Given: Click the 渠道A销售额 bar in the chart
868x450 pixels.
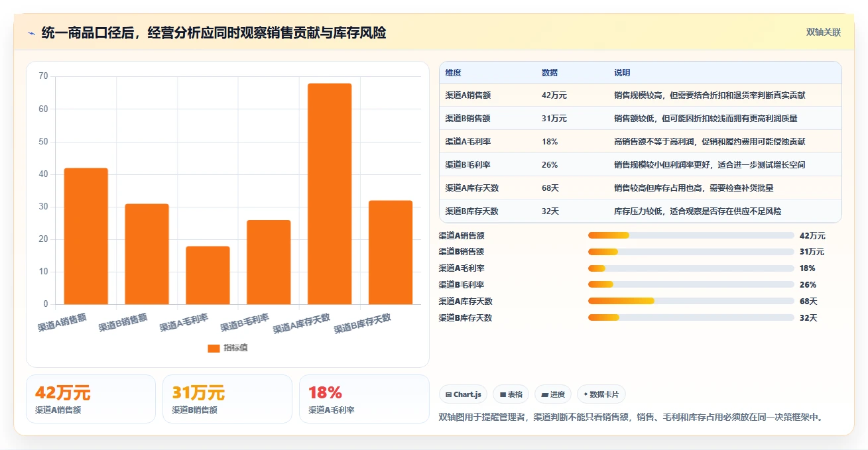Looking at the screenshot, I should click(x=86, y=236).
